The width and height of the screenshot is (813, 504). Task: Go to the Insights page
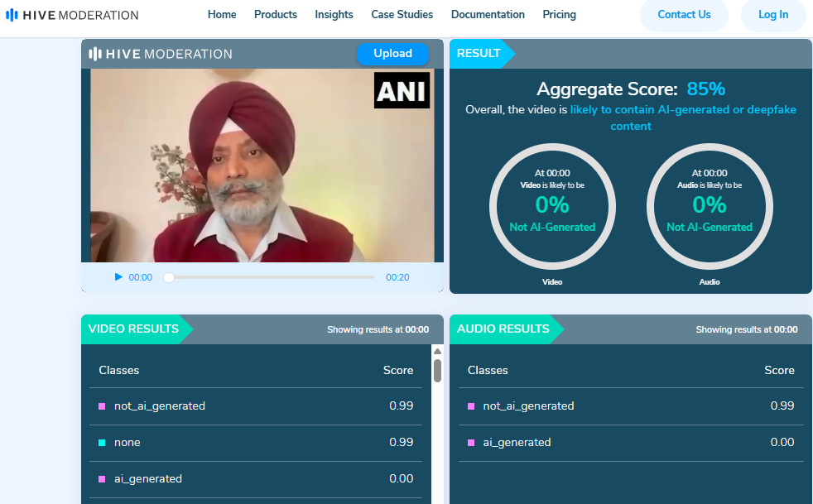pyautogui.click(x=334, y=15)
